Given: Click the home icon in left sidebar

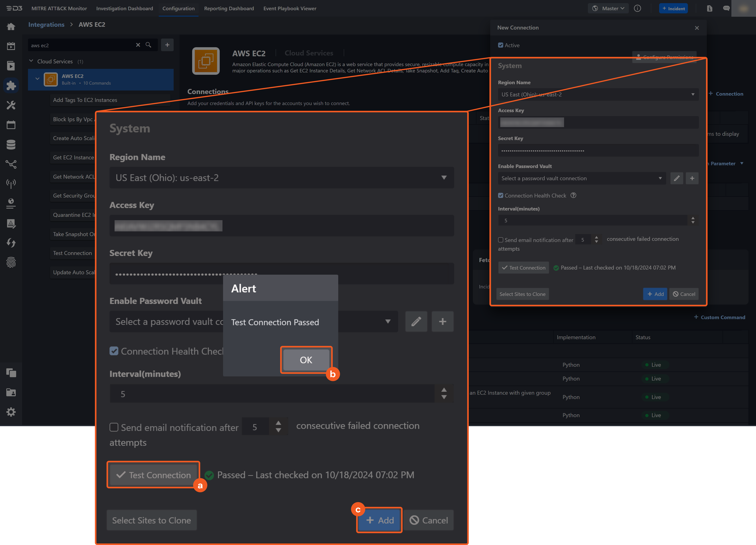Looking at the screenshot, I should (x=11, y=27).
